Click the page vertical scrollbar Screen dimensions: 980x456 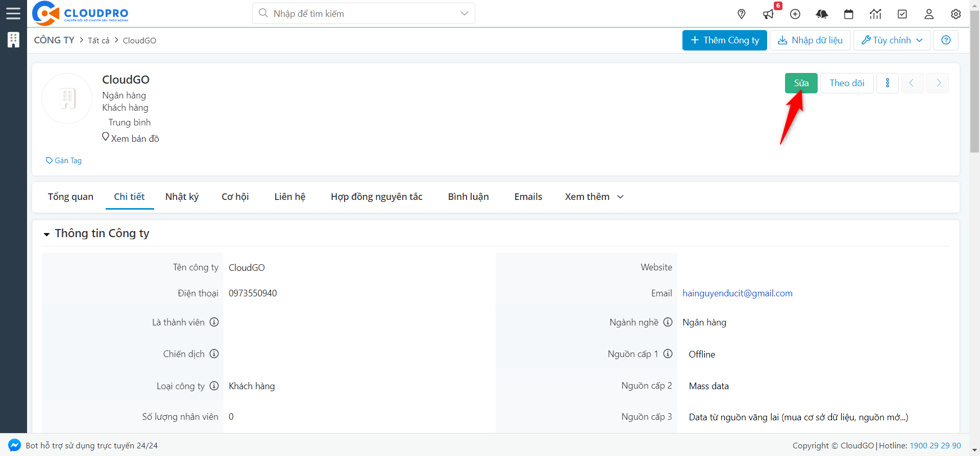pyautogui.click(x=974, y=82)
